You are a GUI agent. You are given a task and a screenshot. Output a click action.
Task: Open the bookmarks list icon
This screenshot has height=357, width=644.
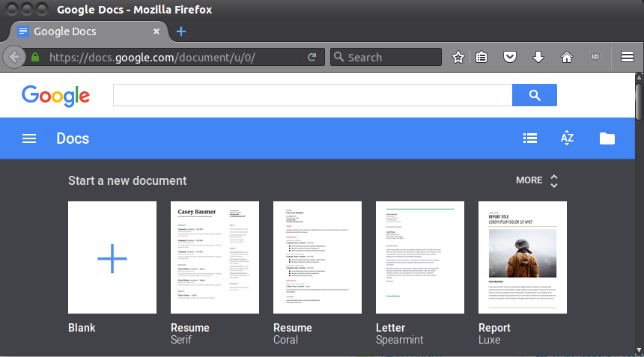(x=482, y=57)
